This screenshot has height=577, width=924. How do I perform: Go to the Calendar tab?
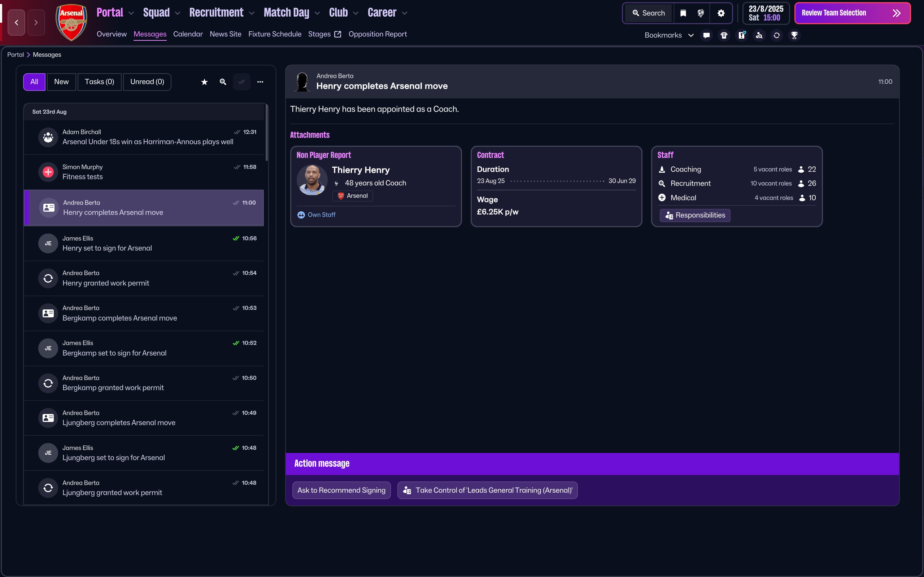pyautogui.click(x=188, y=34)
